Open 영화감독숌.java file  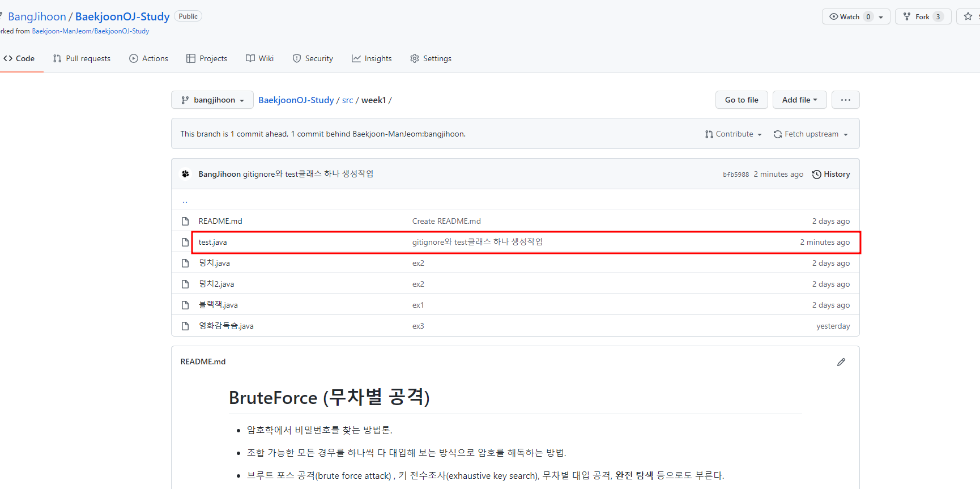click(226, 326)
